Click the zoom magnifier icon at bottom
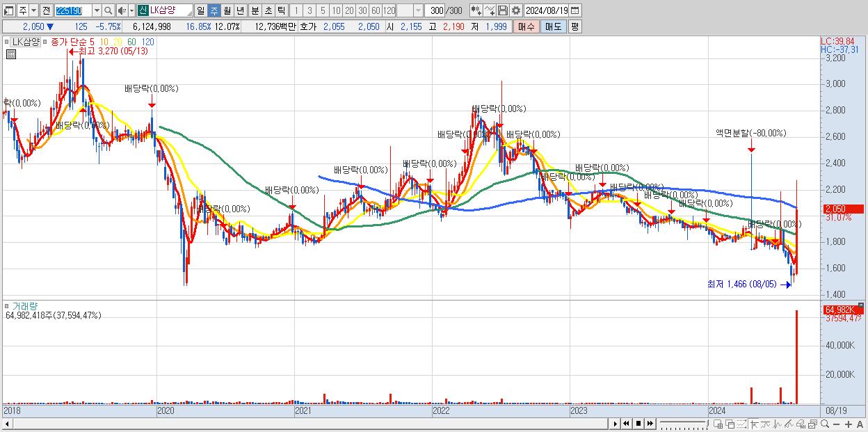 [825, 424]
